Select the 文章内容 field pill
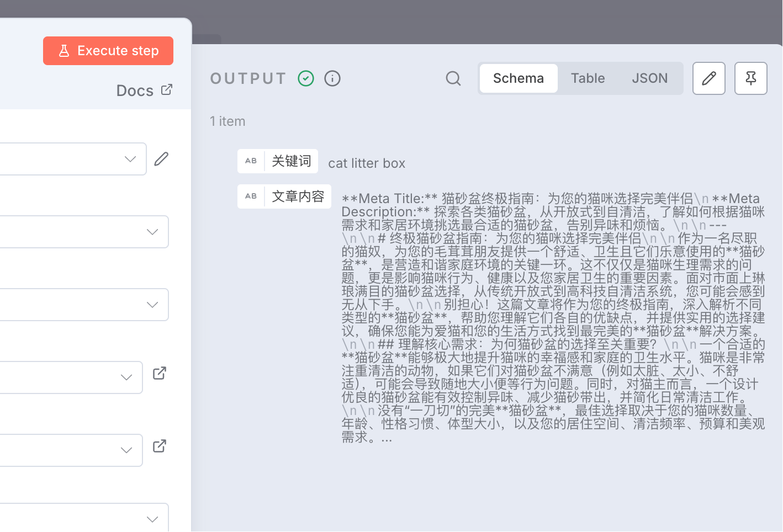783x532 pixels. click(x=284, y=196)
